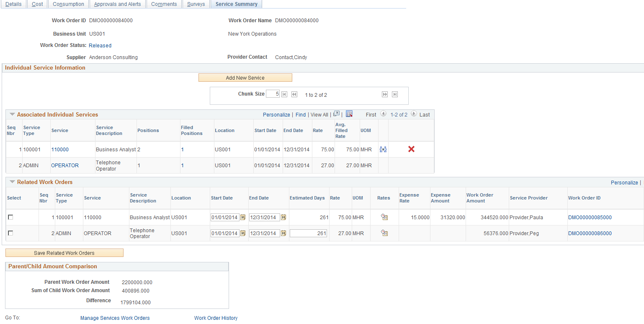Open the rates clock icon for Business Analyst row
Viewport: 644px width, 324px height.
click(384, 217)
